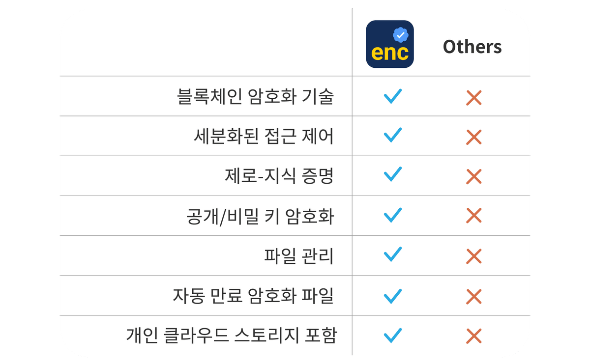
Task: Click the blue checkmark for 세분화된 접근 제어
Action: 392,135
